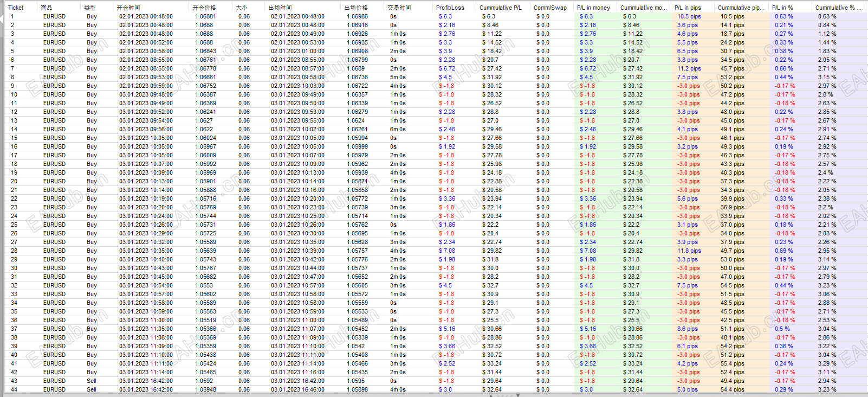Image resolution: width=868 pixels, height=397 pixels.
Task: Click the 5m 0s trade duration cell
Action: click(x=398, y=77)
